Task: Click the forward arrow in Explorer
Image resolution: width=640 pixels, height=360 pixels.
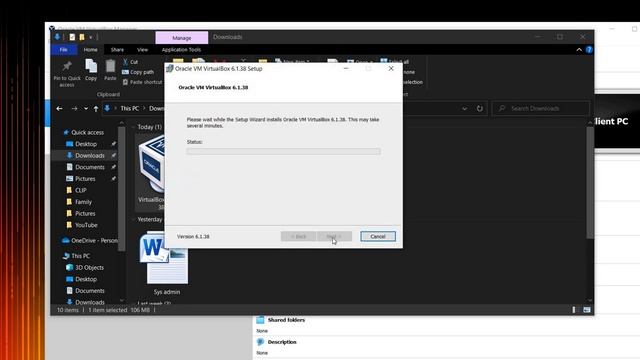Action: tap(74, 109)
